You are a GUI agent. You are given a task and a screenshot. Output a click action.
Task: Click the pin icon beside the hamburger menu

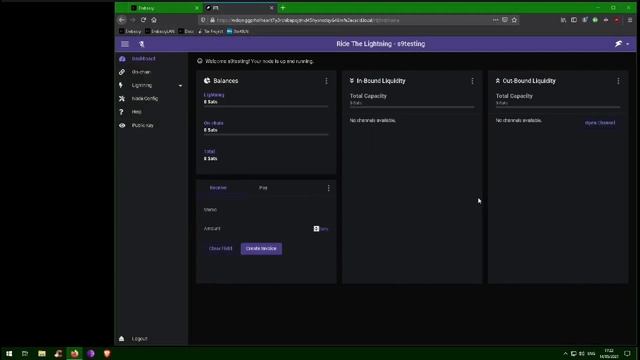142,44
